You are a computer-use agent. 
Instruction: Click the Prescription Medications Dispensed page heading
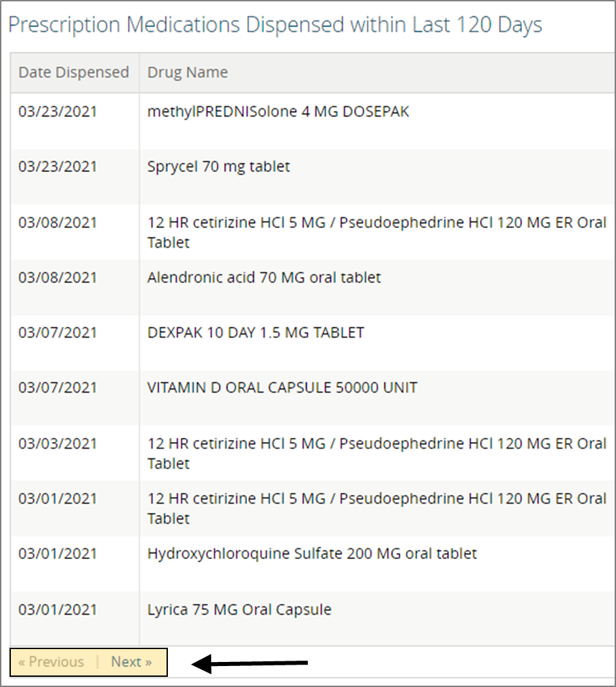point(275,25)
